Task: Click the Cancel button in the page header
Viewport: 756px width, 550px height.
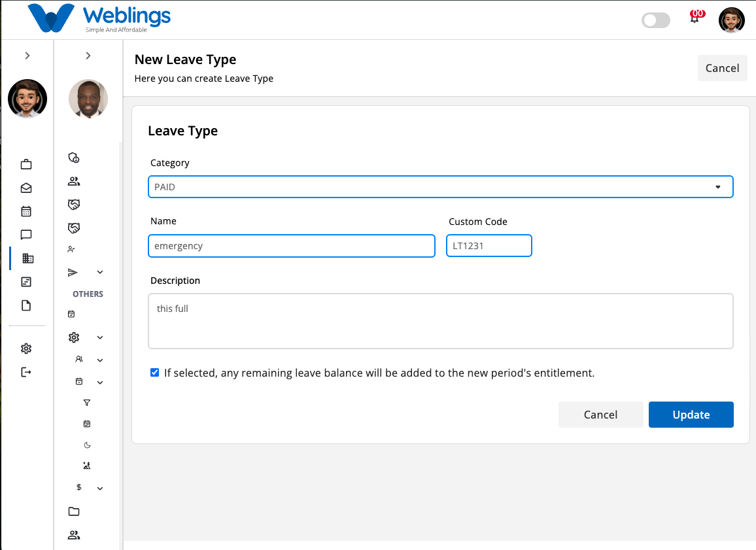Action: (722, 68)
